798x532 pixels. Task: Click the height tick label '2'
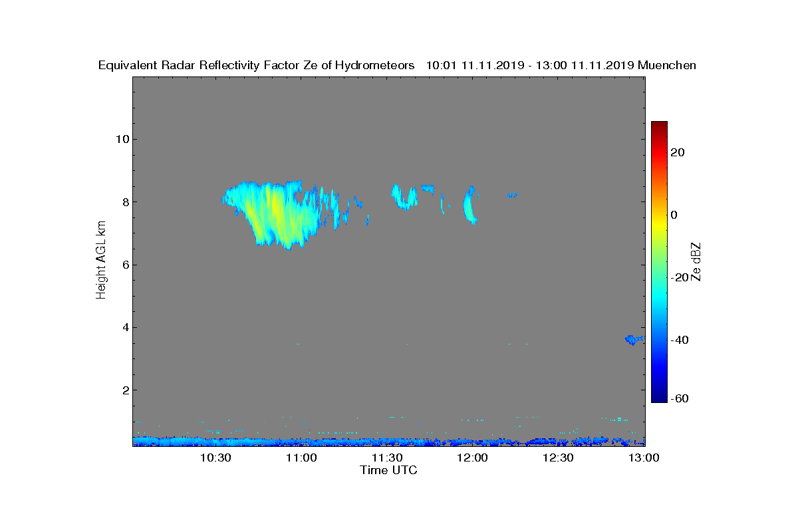point(125,390)
